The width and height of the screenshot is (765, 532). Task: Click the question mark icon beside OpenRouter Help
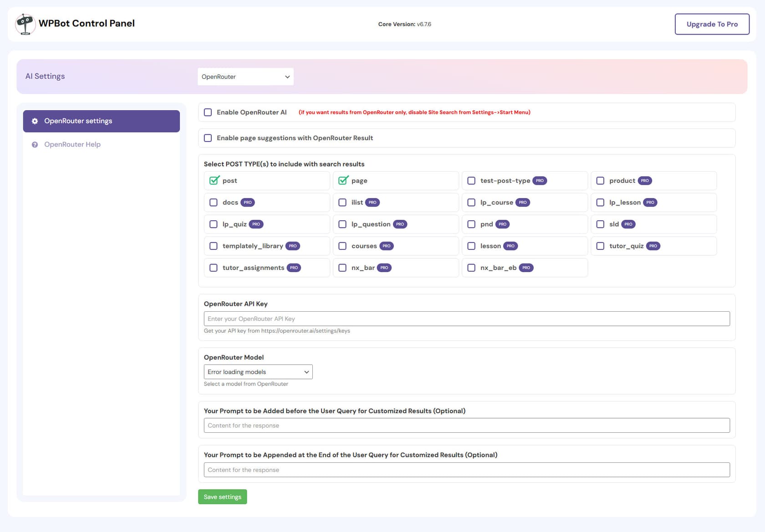coord(35,145)
